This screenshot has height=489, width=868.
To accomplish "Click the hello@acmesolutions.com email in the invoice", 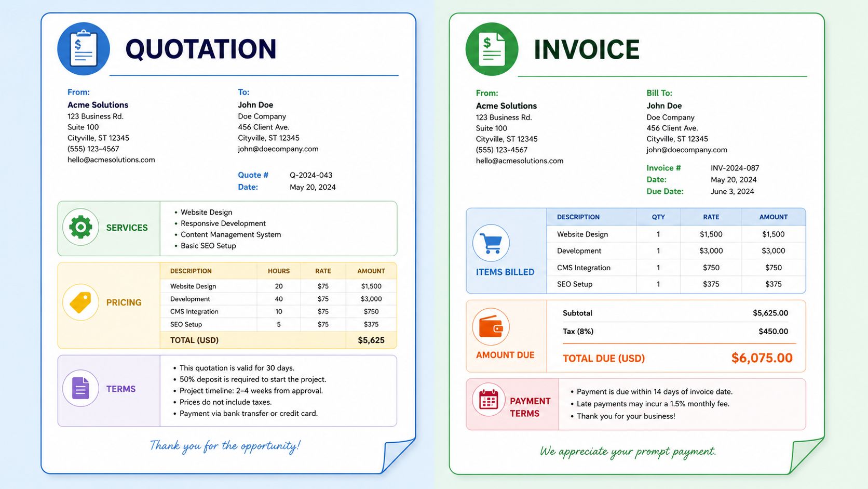I will 520,161.
